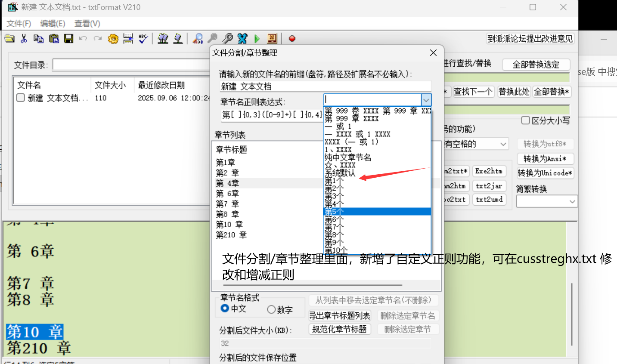Click the 全部替换选定 button
The image size is (617, 364).
point(536,65)
